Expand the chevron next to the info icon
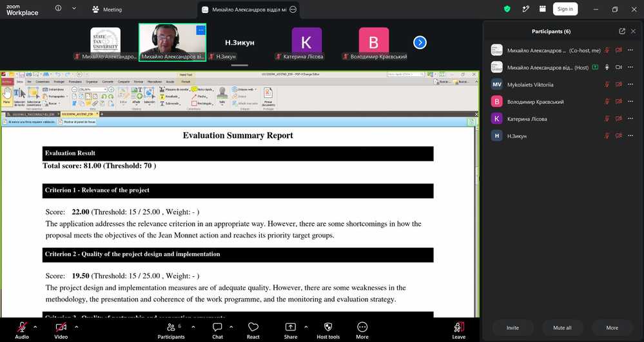Image resolution: width=644 pixels, height=342 pixels. 74,8
